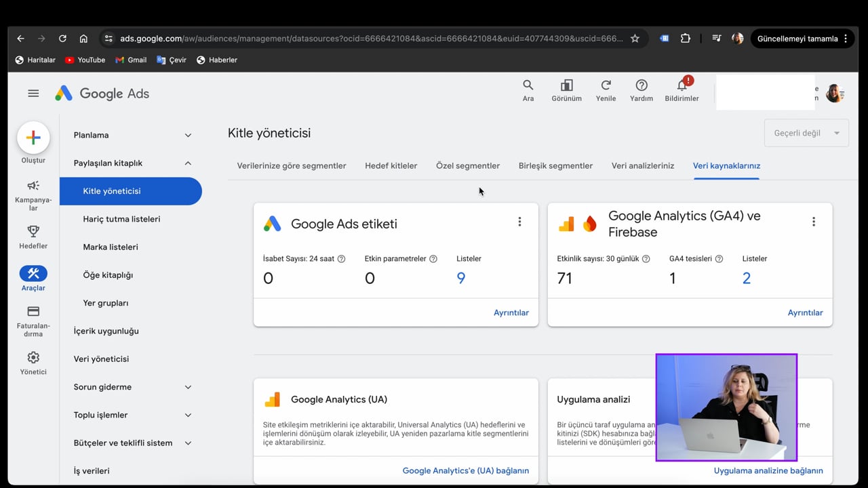Open YouTube bookmark

click(85, 60)
